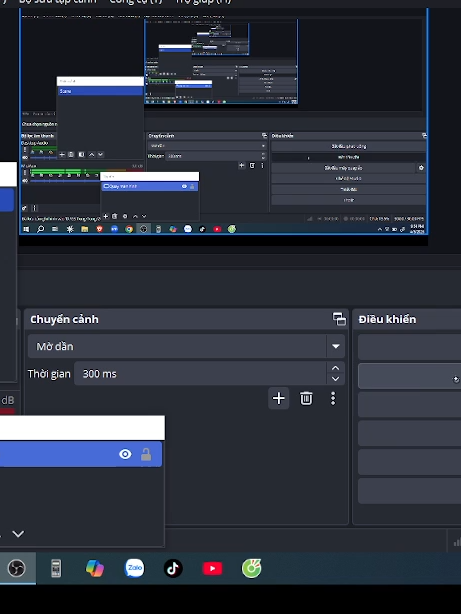Viewport: 461px width, 614px height.
Task: Open the Trợ giúp (H) menu
Action: (203, 1)
